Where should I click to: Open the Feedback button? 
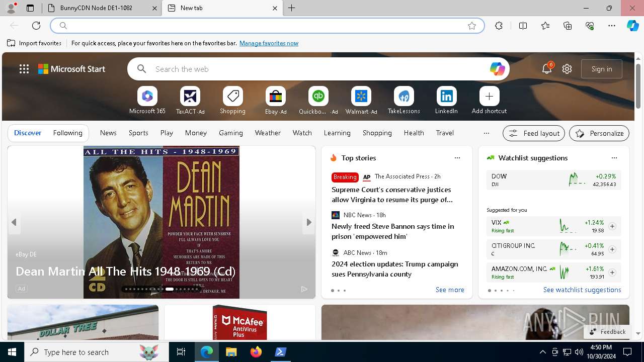click(607, 332)
